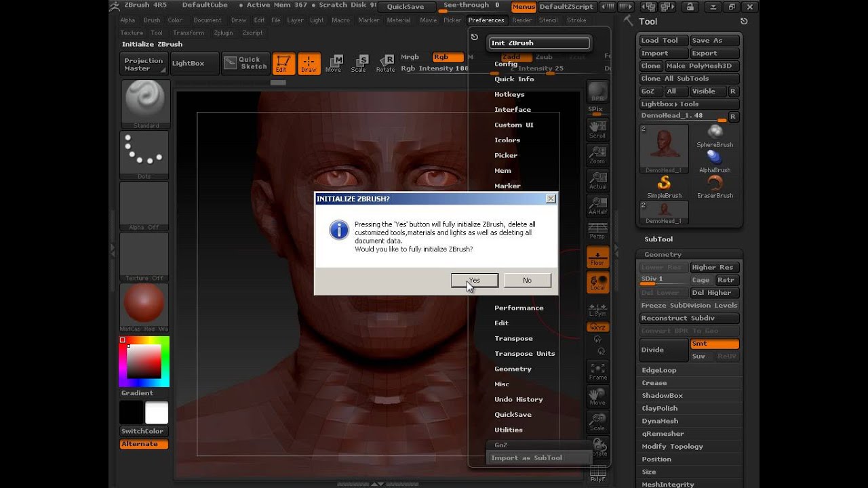Click Make PolyMesh3D button

(701, 66)
